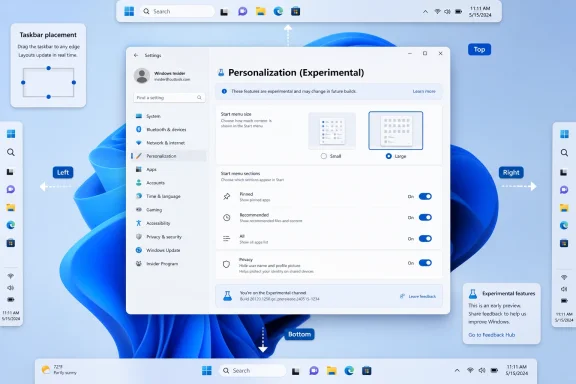Toggle the Recommended section switch
This screenshot has width=576, height=384.
[x=425, y=217]
